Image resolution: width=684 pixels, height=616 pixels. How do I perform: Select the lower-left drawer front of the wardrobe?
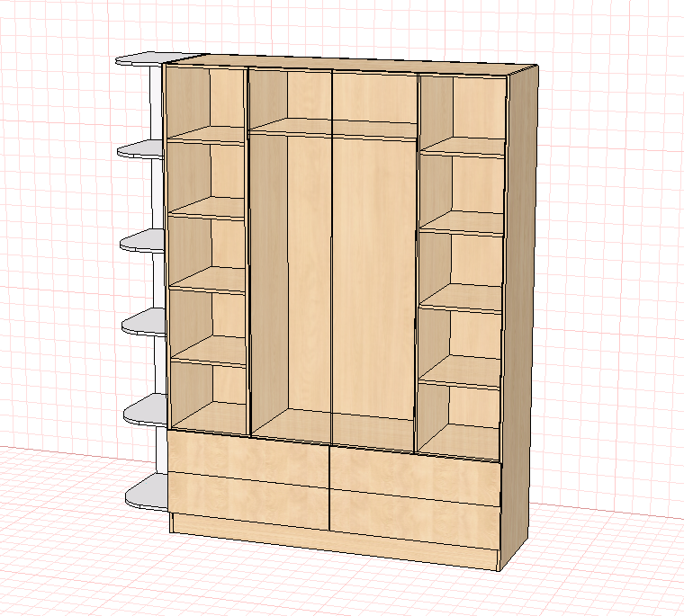[247, 500]
